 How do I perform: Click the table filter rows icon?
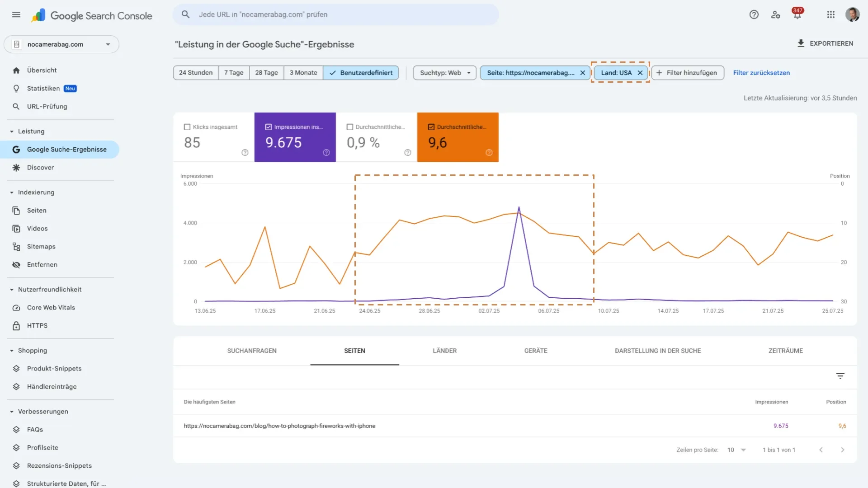[840, 376]
